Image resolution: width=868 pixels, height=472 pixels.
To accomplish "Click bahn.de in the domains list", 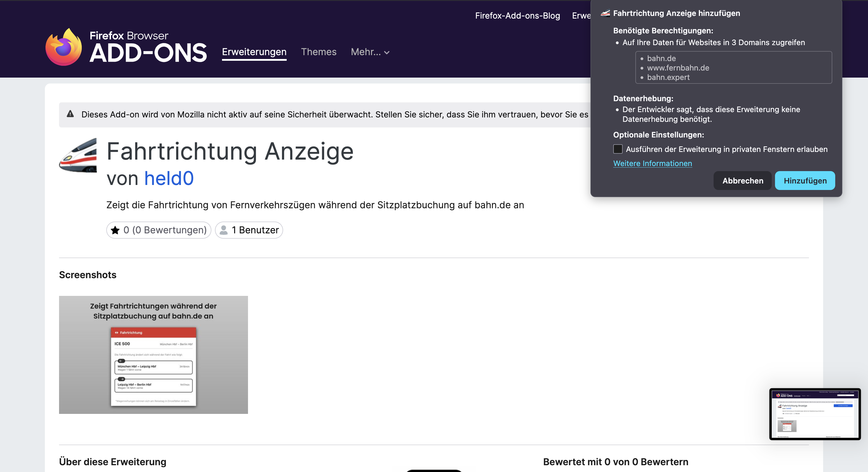I will click(x=661, y=58).
